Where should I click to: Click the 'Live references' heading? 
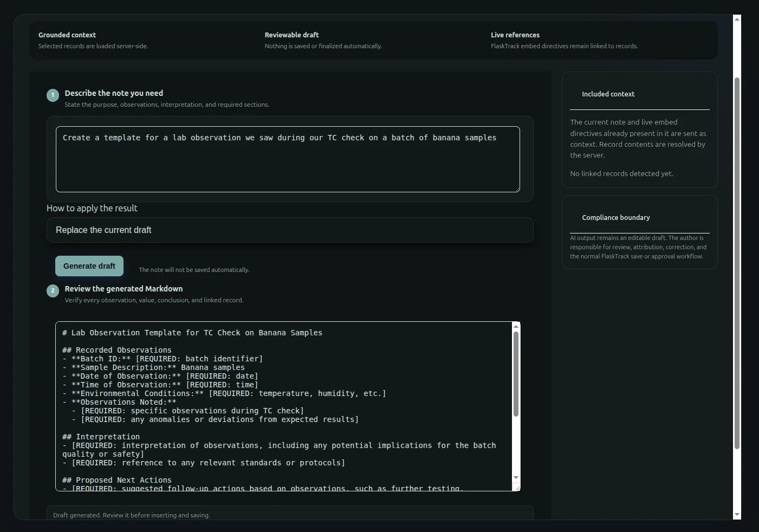pyautogui.click(x=515, y=35)
